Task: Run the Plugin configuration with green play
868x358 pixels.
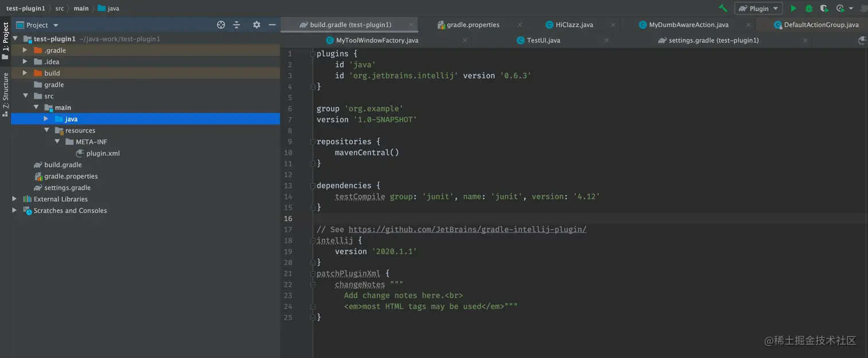Action: 793,8
